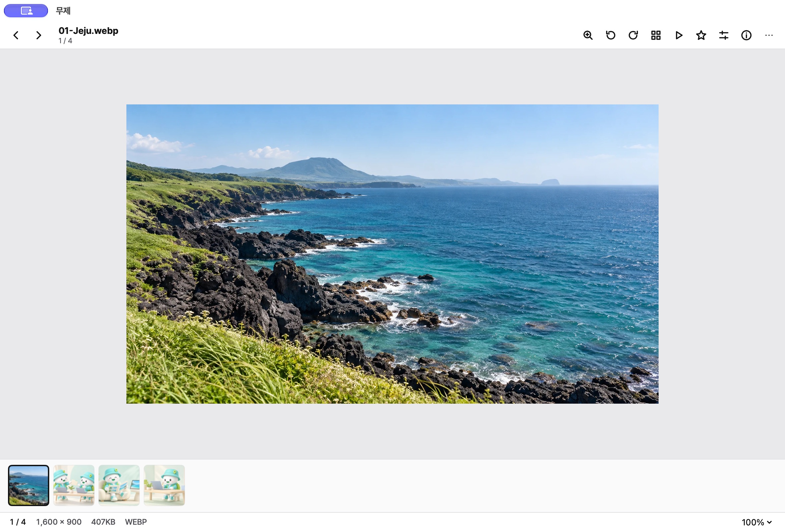Rotate the image counterclockwise
The height and width of the screenshot is (532, 785).
610,35
